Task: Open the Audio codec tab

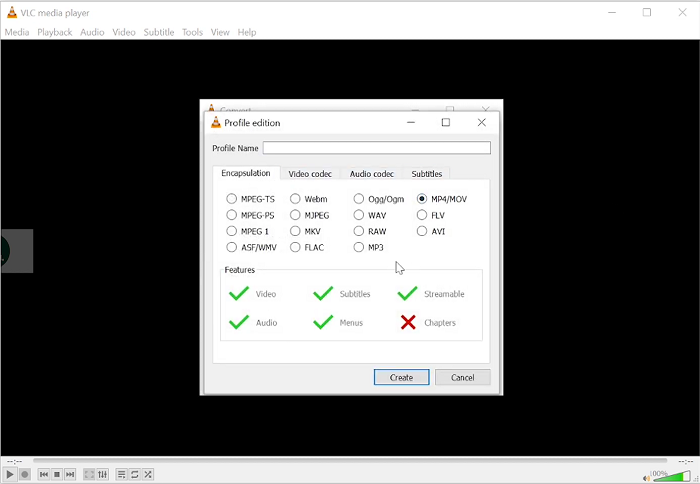Action: click(371, 174)
